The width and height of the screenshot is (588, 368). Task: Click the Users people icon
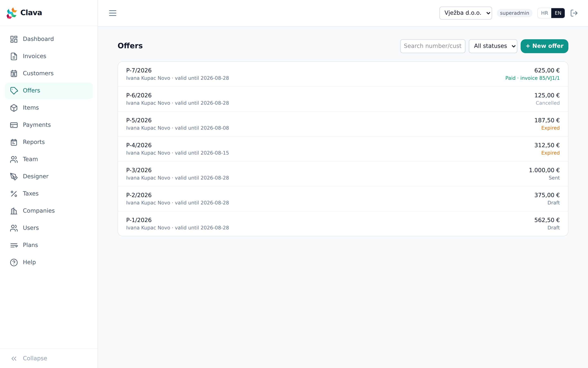pos(14,228)
